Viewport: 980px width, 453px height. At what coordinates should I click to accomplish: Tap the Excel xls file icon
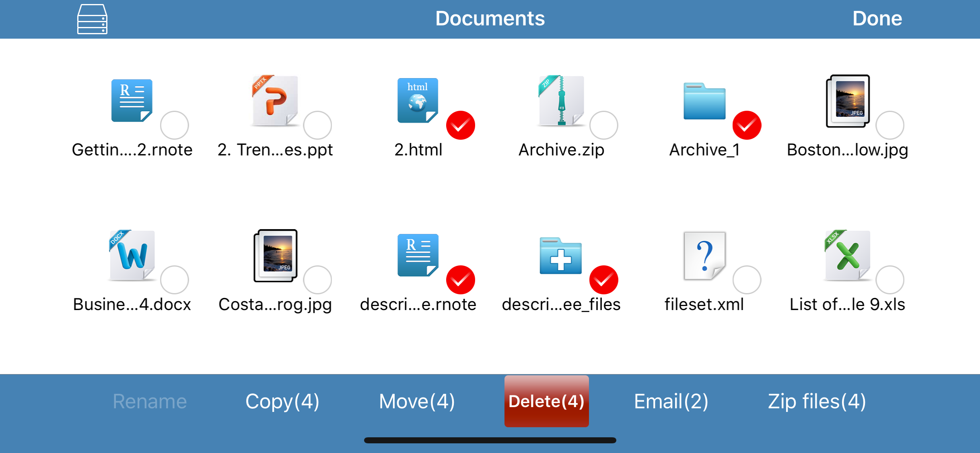pyautogui.click(x=847, y=255)
